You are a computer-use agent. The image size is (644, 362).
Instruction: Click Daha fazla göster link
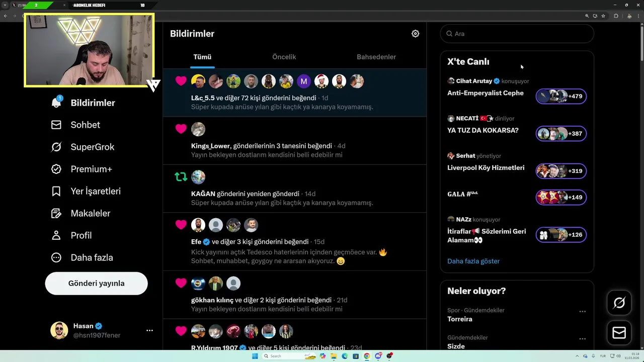coord(473,261)
